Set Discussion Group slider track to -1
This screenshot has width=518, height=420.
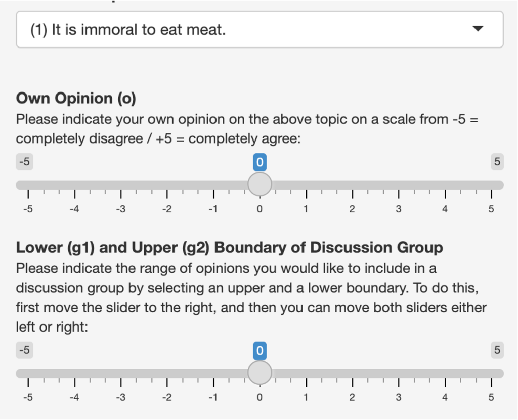coord(213,374)
